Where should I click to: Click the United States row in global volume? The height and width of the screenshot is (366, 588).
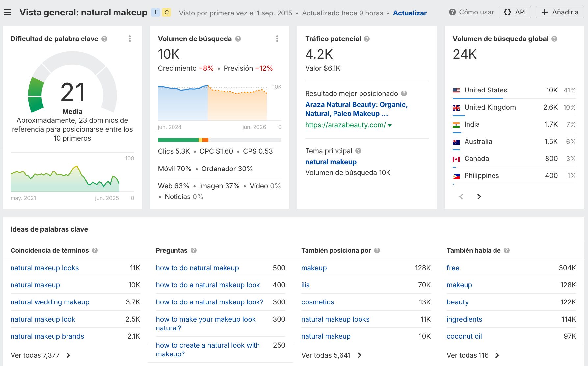pos(485,90)
